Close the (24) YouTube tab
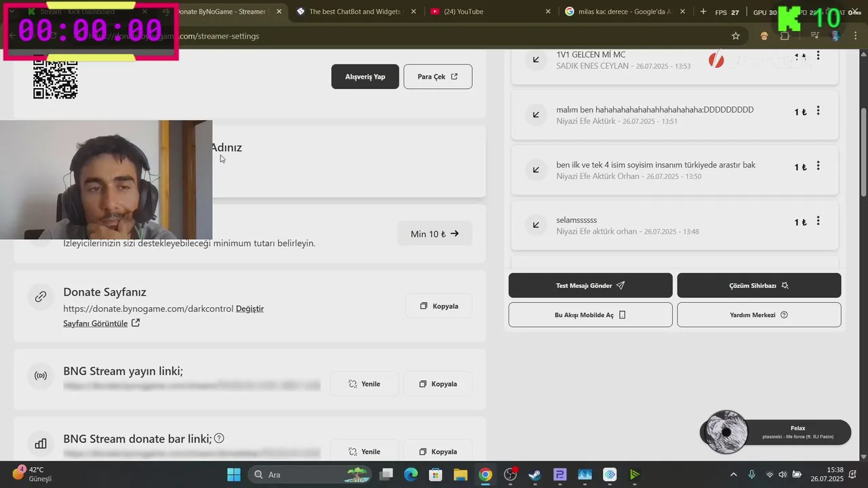The image size is (868, 488). tap(548, 12)
